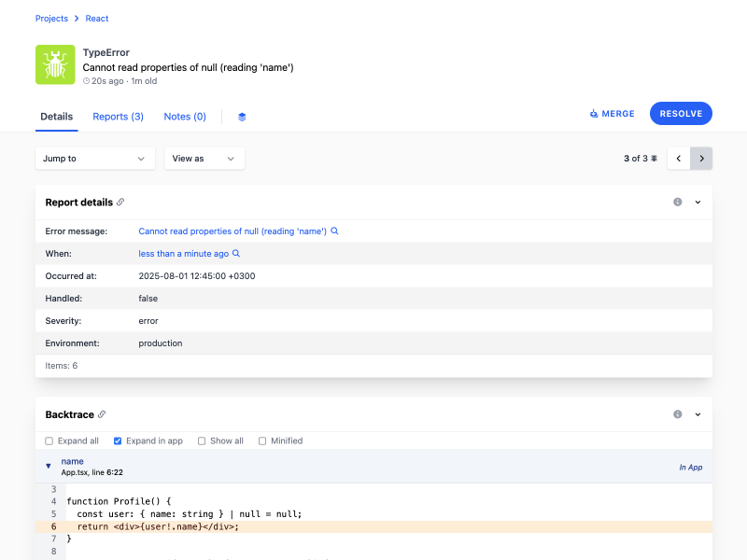Click 'In App' label on frame
The width and height of the screenshot is (747, 560).
click(x=691, y=468)
